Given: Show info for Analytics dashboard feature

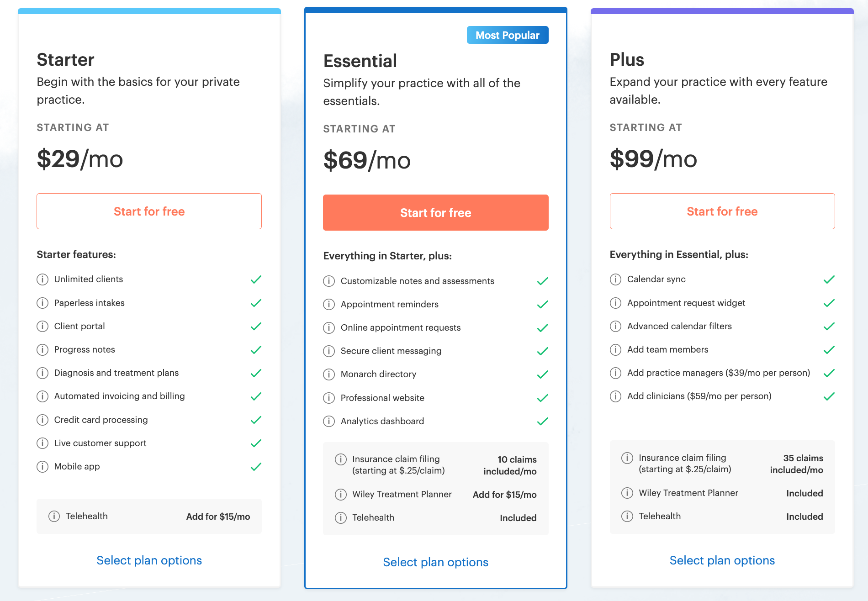Looking at the screenshot, I should click(x=329, y=421).
